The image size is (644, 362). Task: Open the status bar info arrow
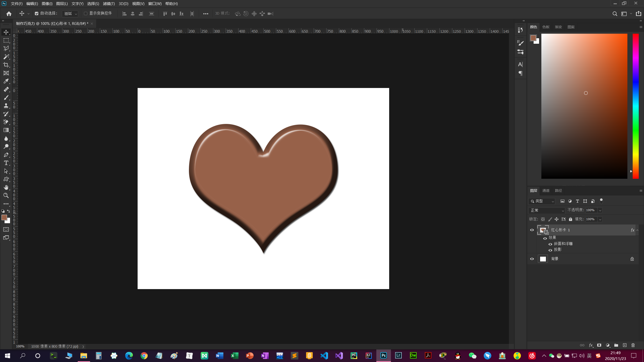[x=83, y=346]
